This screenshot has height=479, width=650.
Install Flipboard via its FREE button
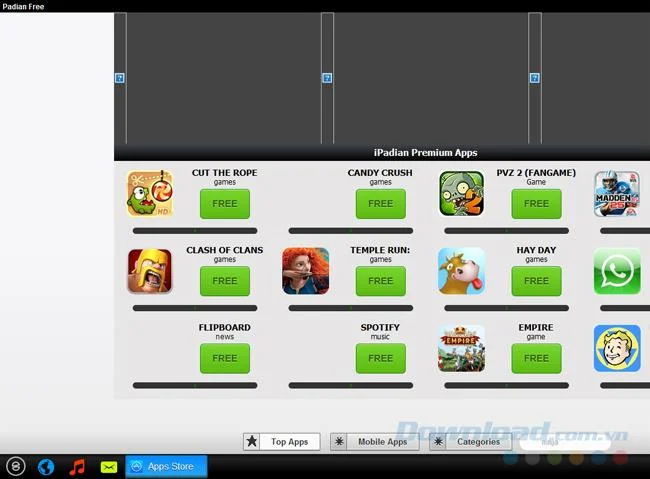pyautogui.click(x=225, y=358)
